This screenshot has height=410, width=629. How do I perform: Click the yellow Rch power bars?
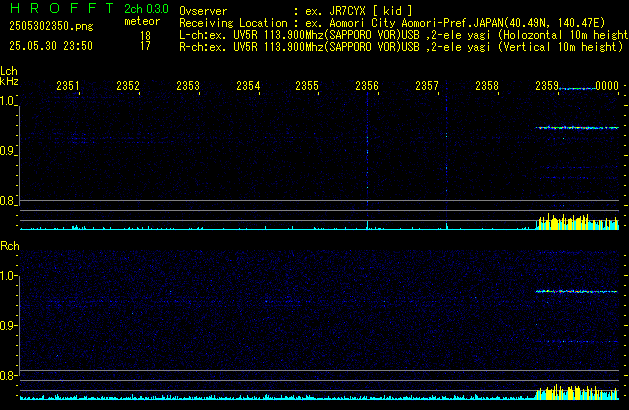pos(576,392)
